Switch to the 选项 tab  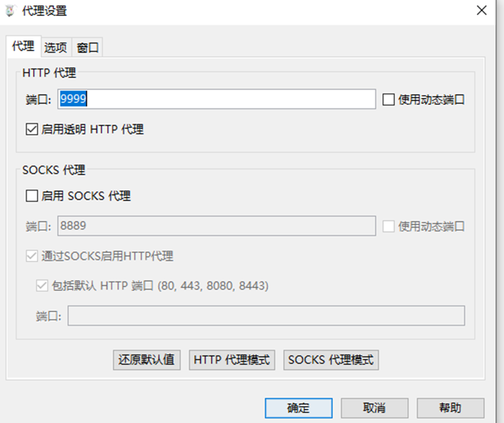click(55, 47)
